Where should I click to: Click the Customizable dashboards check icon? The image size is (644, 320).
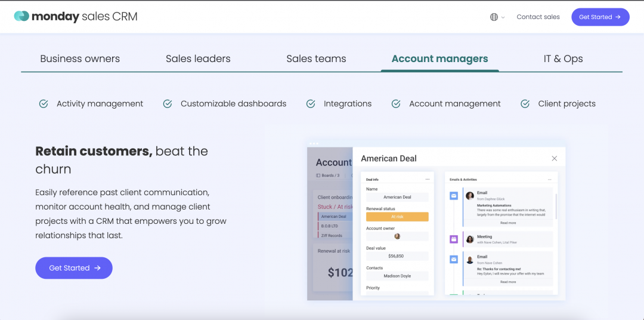[168, 104]
